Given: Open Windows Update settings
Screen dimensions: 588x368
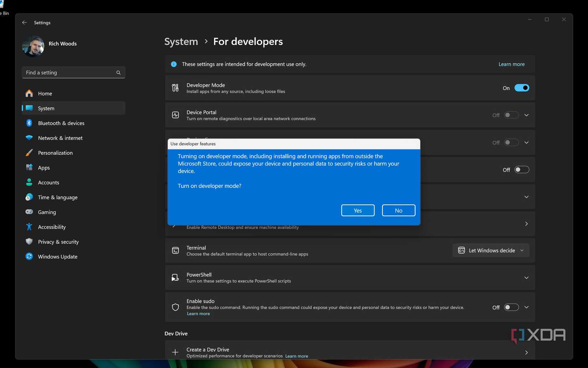Looking at the screenshot, I should tap(58, 256).
